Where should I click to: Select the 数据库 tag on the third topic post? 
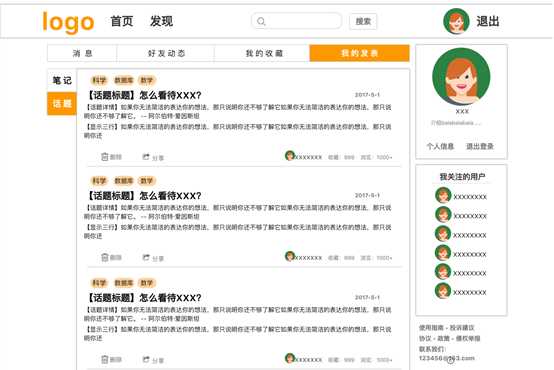click(x=124, y=283)
